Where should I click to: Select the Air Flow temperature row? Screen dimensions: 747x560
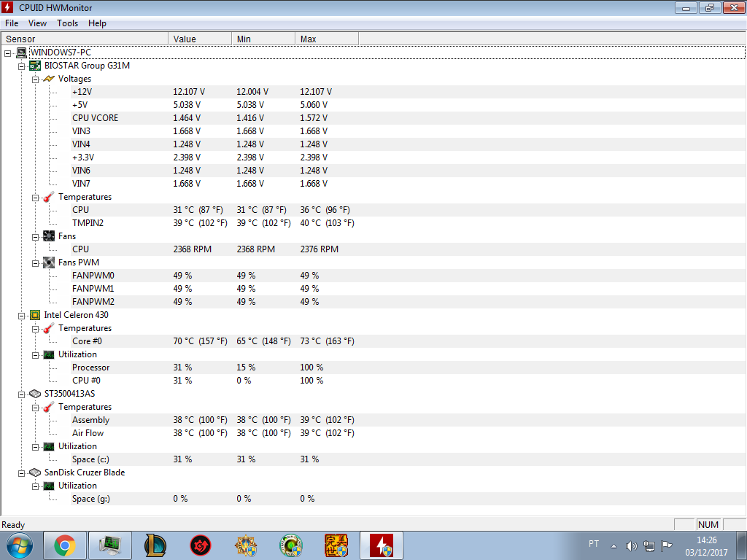409,433
